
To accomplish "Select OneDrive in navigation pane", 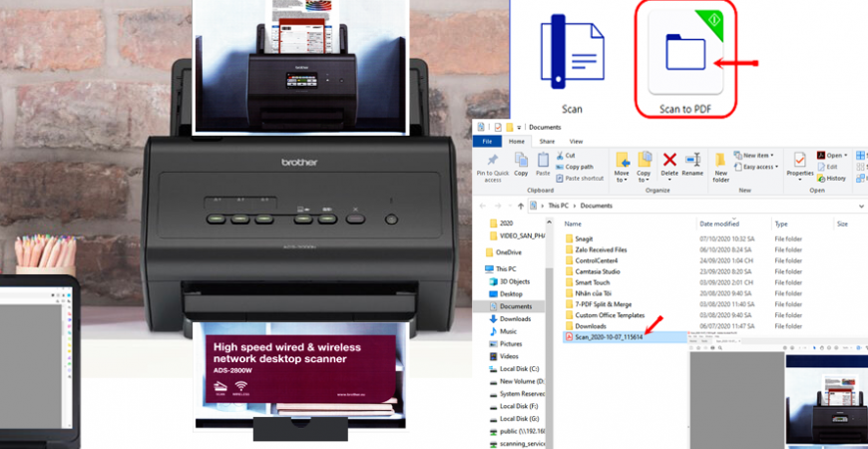I will tap(503, 251).
